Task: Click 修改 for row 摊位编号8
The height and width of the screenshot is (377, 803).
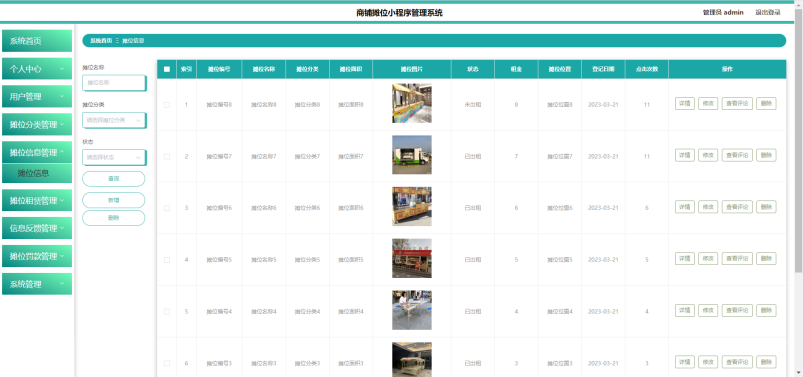Action: [708, 103]
